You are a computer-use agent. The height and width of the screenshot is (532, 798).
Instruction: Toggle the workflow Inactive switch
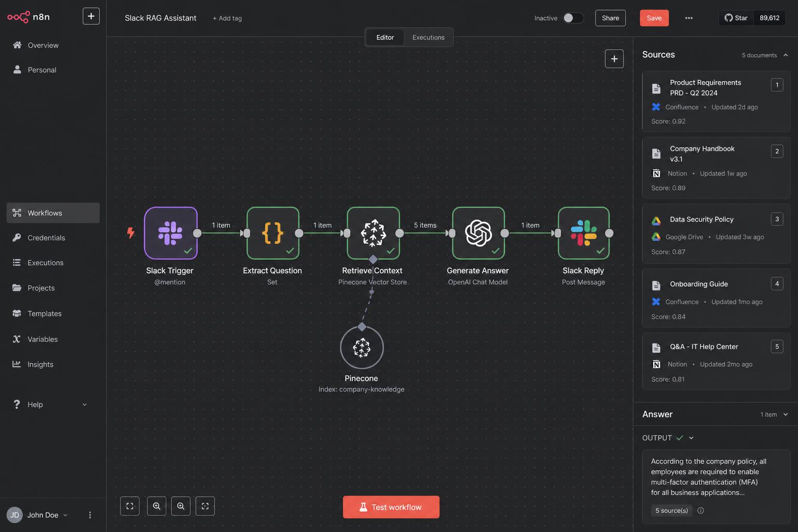[x=573, y=18]
